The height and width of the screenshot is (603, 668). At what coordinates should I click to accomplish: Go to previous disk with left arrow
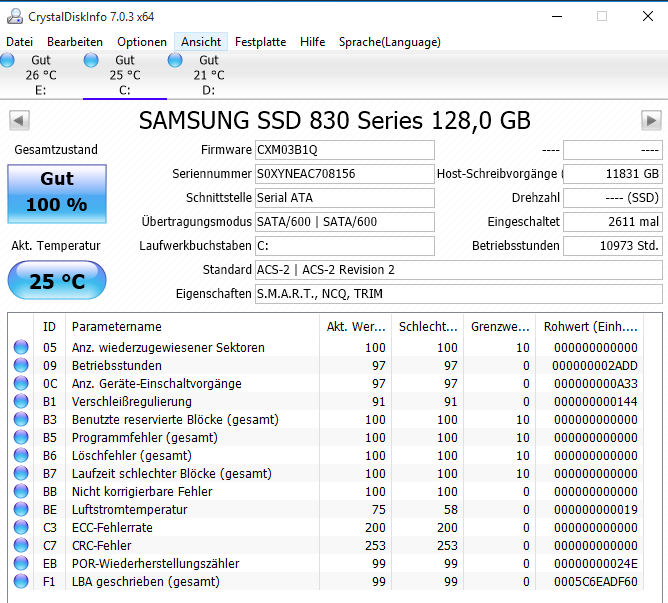(19, 121)
